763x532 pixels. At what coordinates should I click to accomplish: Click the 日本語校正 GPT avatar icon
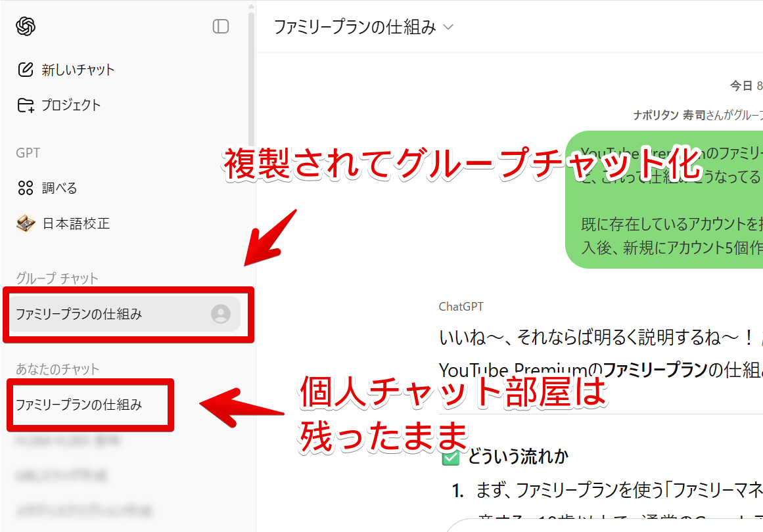click(25, 222)
